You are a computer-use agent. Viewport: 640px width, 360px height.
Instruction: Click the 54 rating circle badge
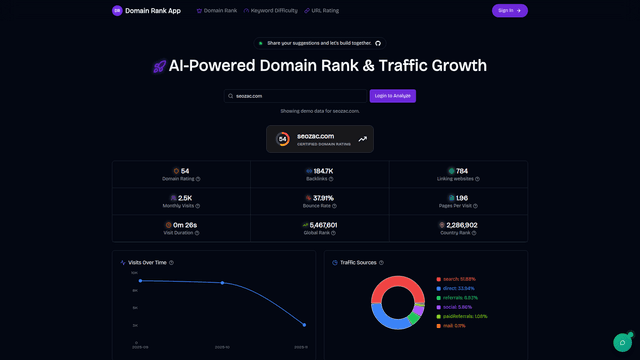[282, 139]
